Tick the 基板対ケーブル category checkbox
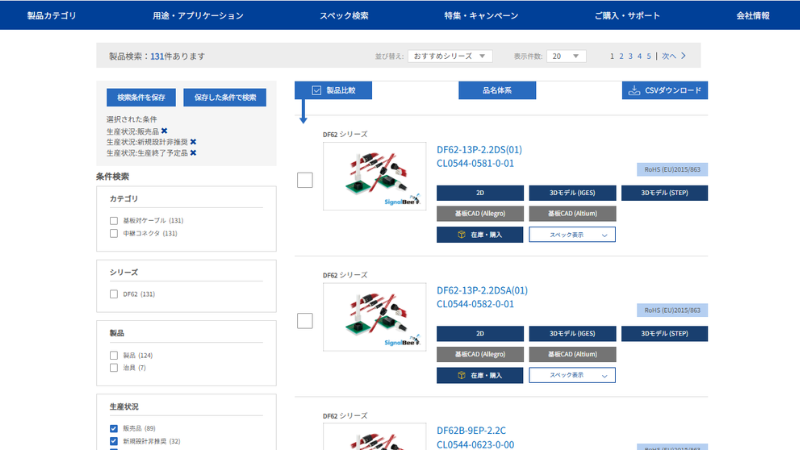The width and height of the screenshot is (800, 450). pos(114,221)
